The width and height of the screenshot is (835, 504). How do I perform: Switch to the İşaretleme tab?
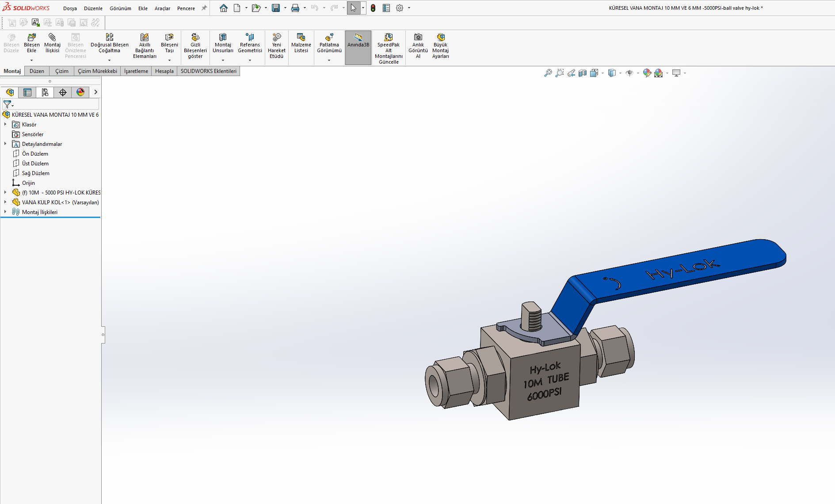(x=136, y=71)
